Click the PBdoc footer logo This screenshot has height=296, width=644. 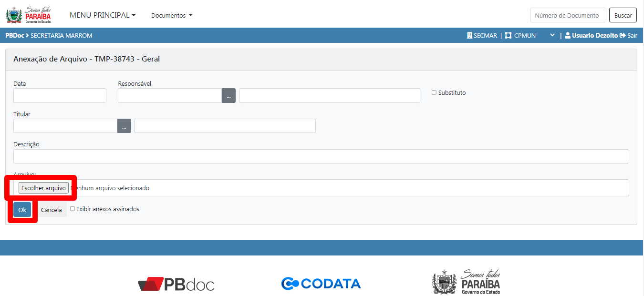coord(176,285)
